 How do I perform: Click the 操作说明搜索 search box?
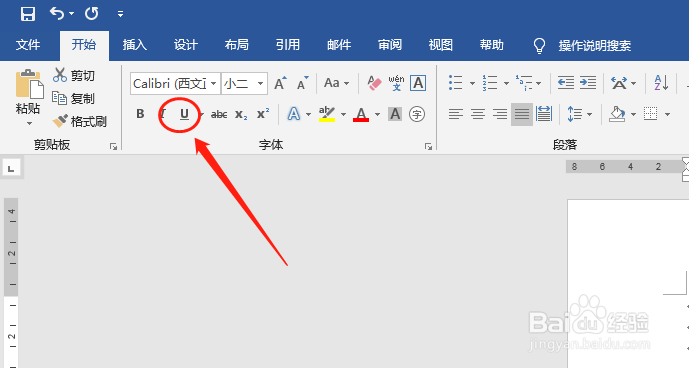pyautogui.click(x=595, y=45)
